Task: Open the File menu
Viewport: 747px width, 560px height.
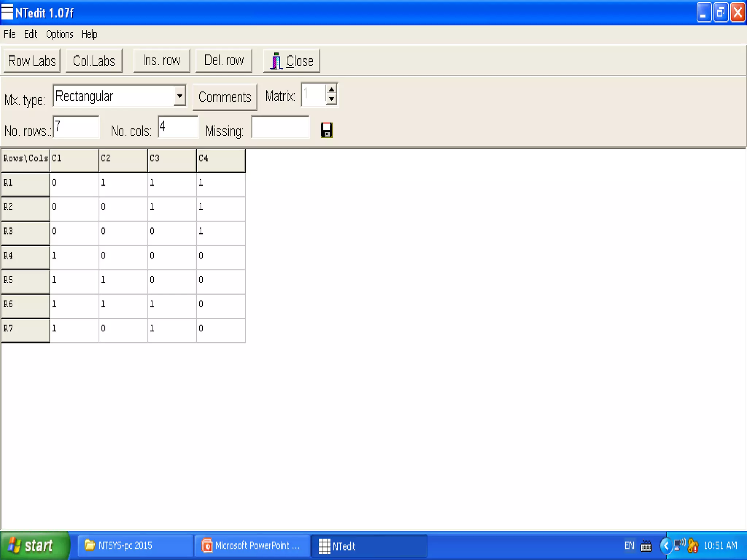Action: click(9, 34)
